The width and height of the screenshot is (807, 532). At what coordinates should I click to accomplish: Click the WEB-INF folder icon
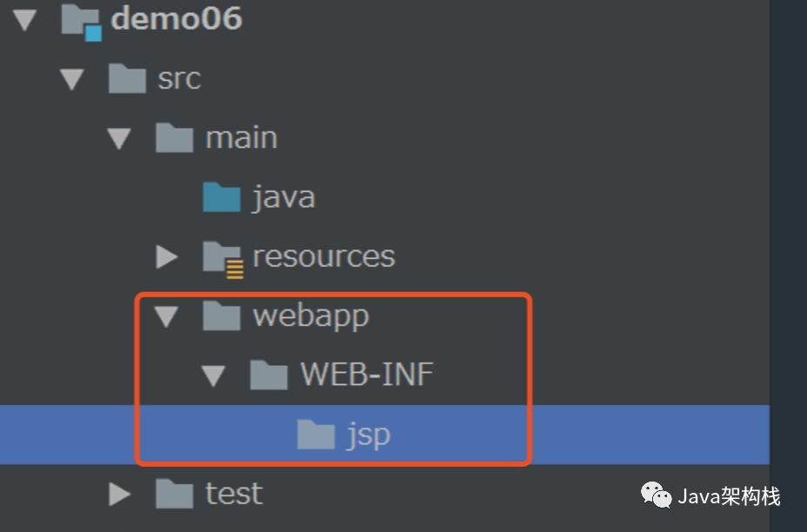click(268, 376)
